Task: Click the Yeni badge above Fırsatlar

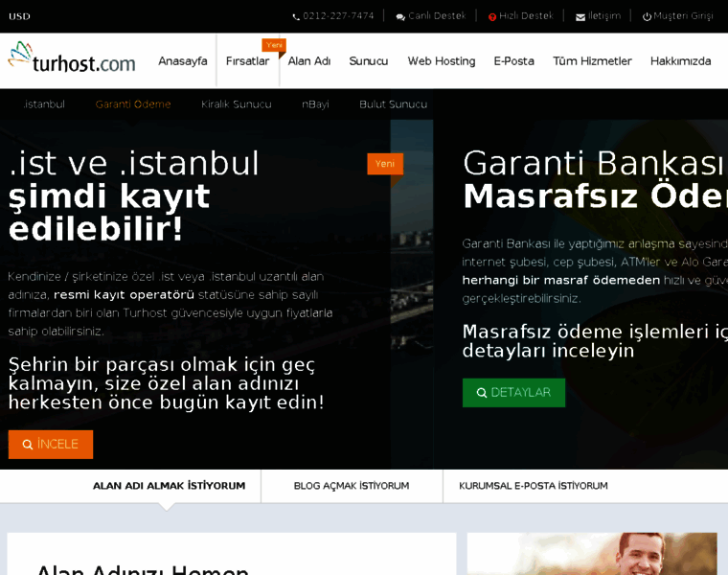Action: 274,45
